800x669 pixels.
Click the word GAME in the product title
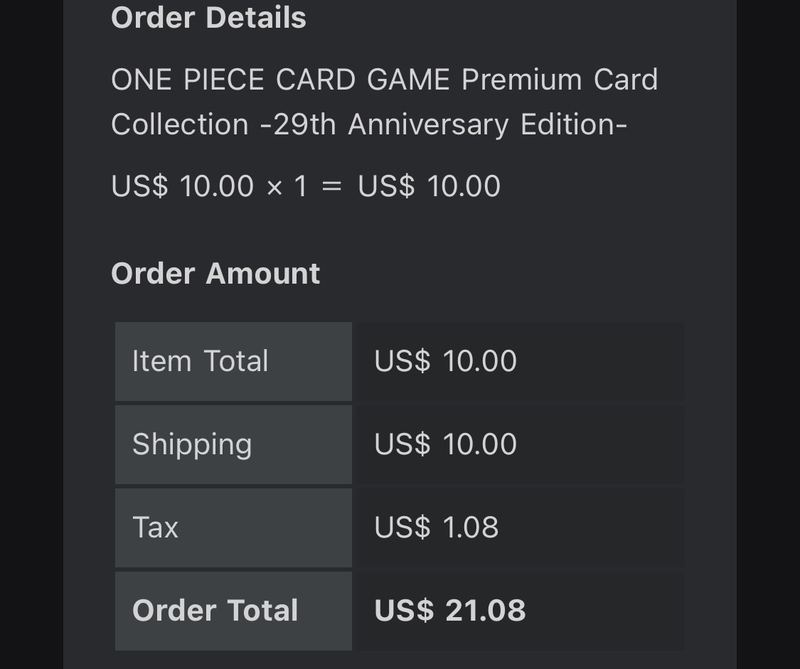pyautogui.click(x=408, y=80)
